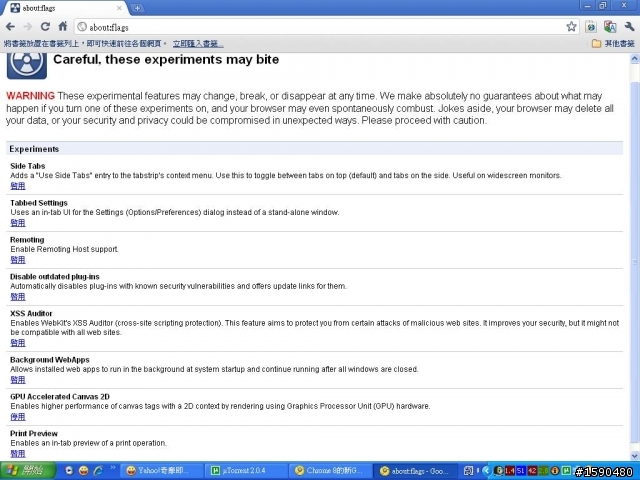Screen dimensions: 640x480
Task: Click the Careful, these experiments may bite heading
Action: (x=166, y=60)
